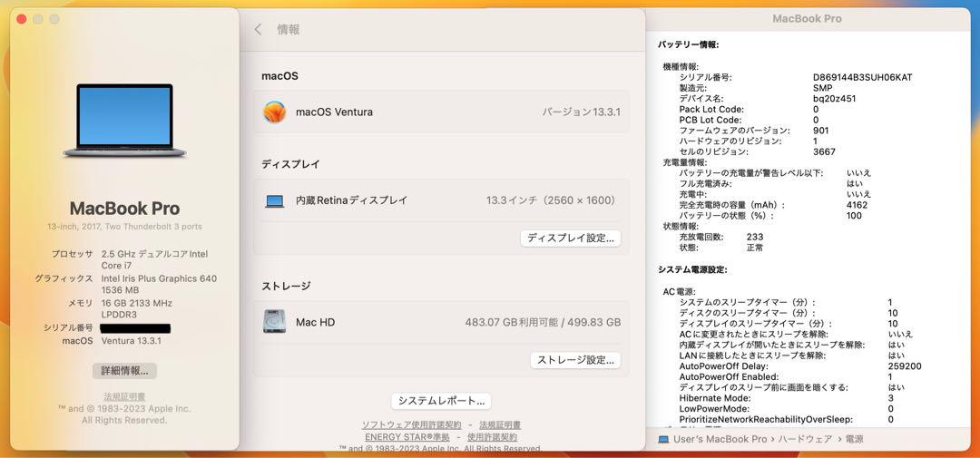Screen dimensions: 980x458
Task: Click 13-inch, 2017, Two Thunderbolt 3 ports
Action: point(124,226)
